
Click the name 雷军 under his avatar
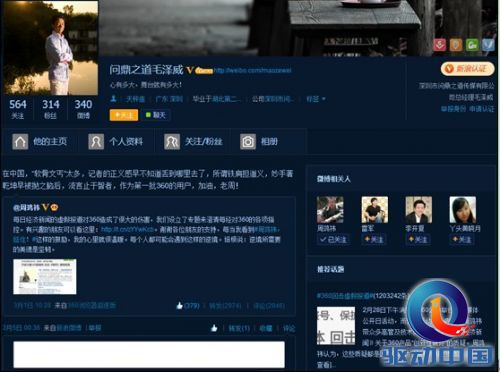point(368,229)
